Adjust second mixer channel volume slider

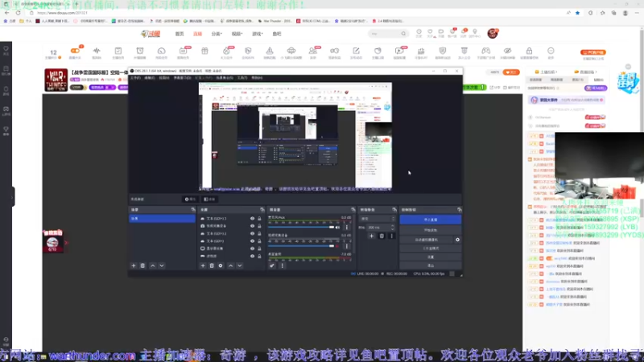coord(301,246)
